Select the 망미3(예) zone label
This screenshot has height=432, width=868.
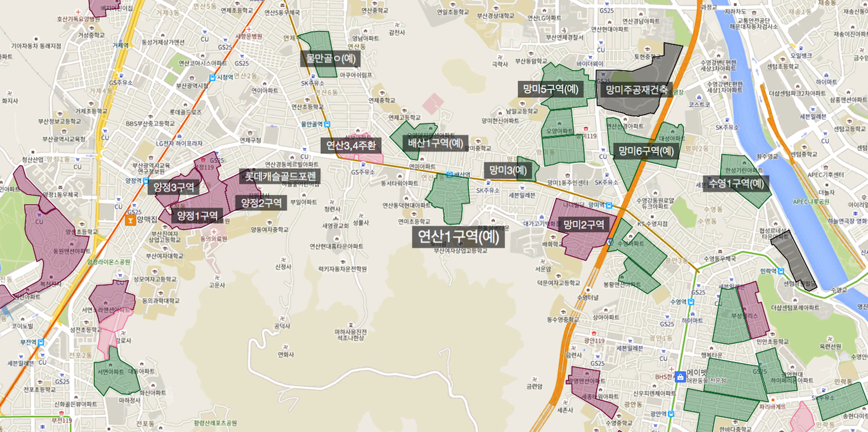click(507, 170)
